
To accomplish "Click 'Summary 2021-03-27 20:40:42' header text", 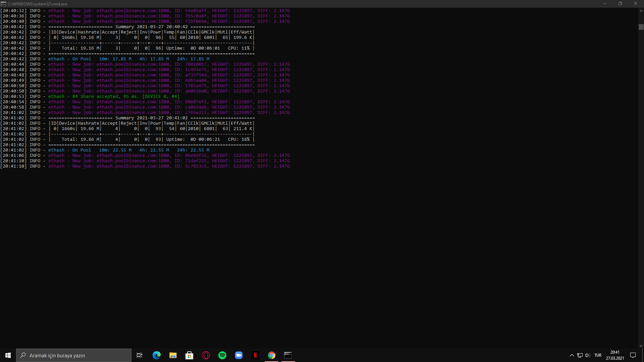I will [x=152, y=27].
